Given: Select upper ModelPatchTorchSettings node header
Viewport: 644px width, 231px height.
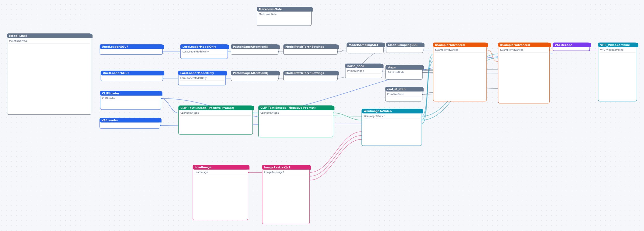Looking at the screenshot, I should pos(311,47).
